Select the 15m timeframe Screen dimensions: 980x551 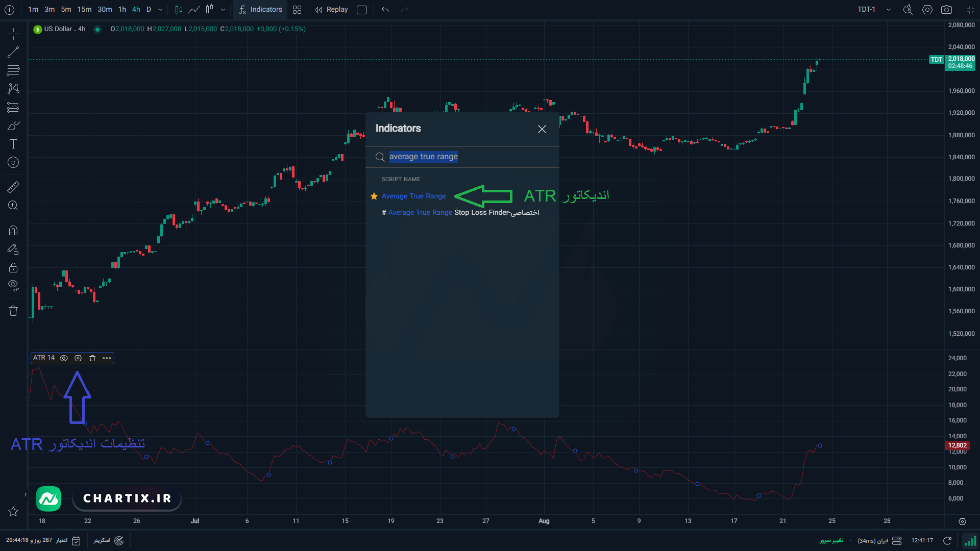click(85, 10)
